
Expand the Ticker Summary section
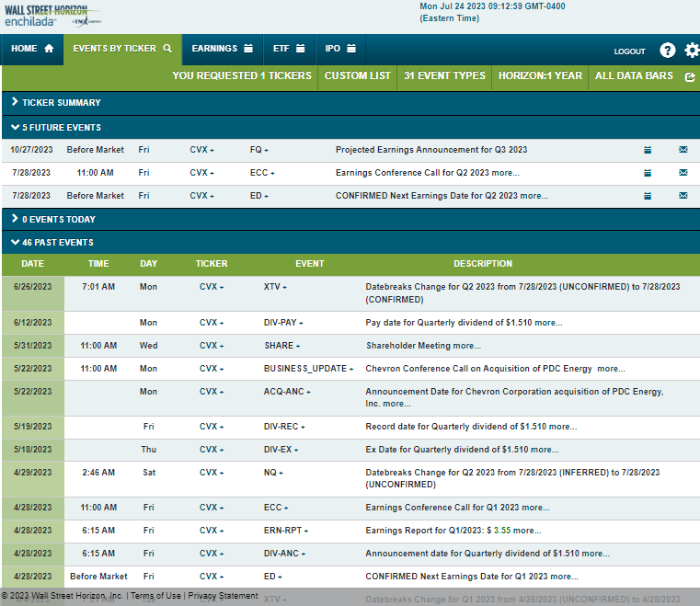coord(56,102)
